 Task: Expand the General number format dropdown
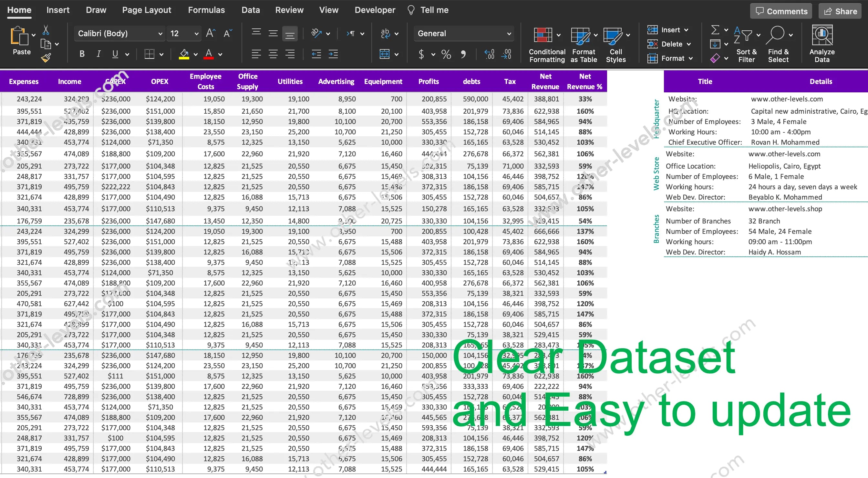509,34
